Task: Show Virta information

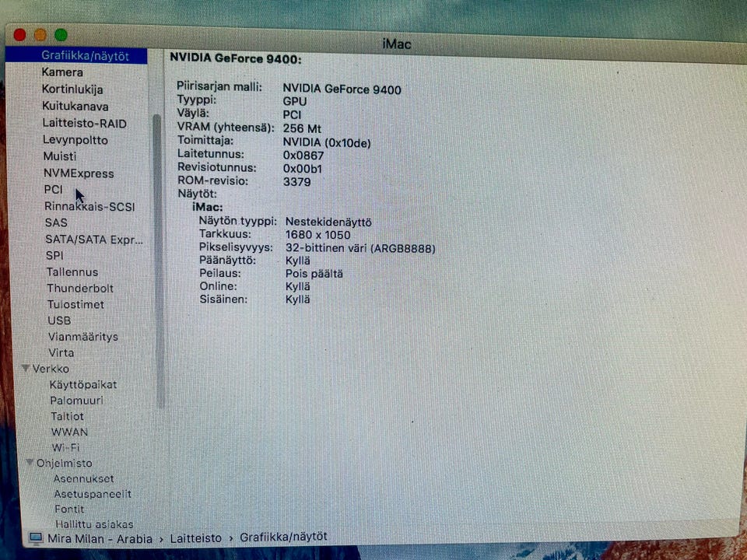Action: pyautogui.click(x=61, y=353)
